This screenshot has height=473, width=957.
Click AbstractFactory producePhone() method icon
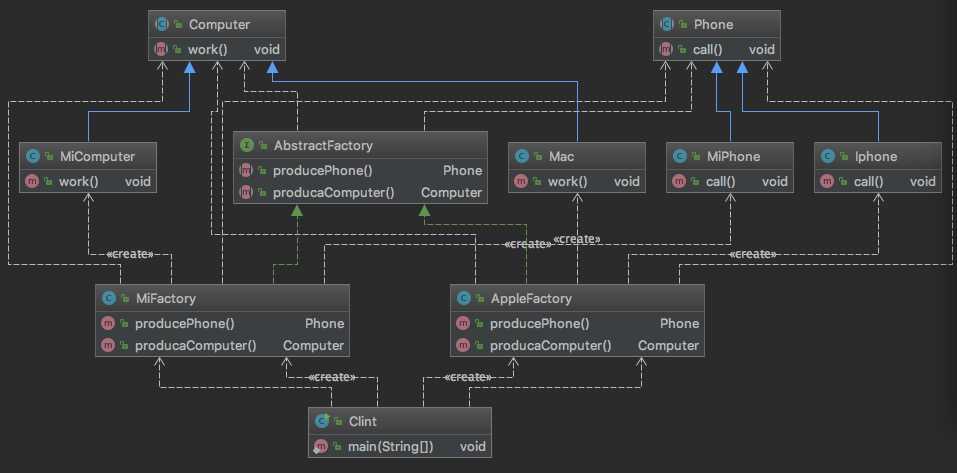click(246, 171)
